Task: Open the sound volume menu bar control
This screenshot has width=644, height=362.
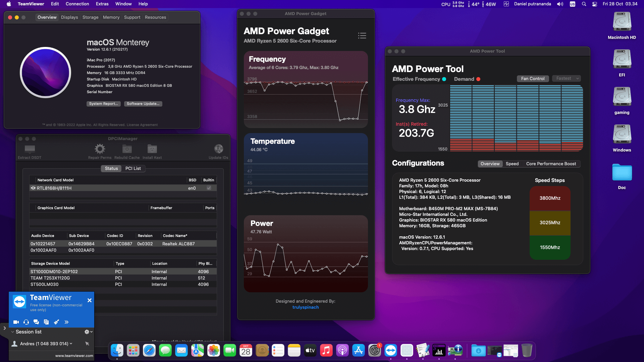Action: 560,4
